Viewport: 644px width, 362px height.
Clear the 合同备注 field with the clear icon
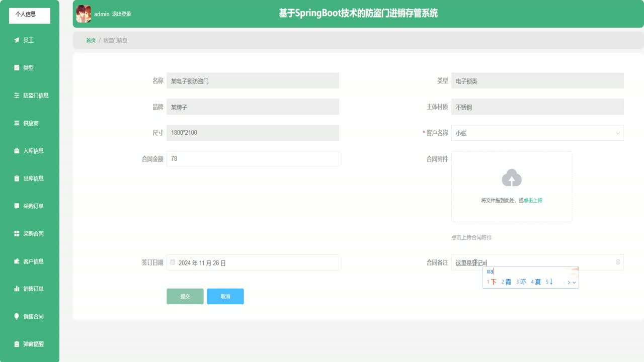click(x=618, y=262)
